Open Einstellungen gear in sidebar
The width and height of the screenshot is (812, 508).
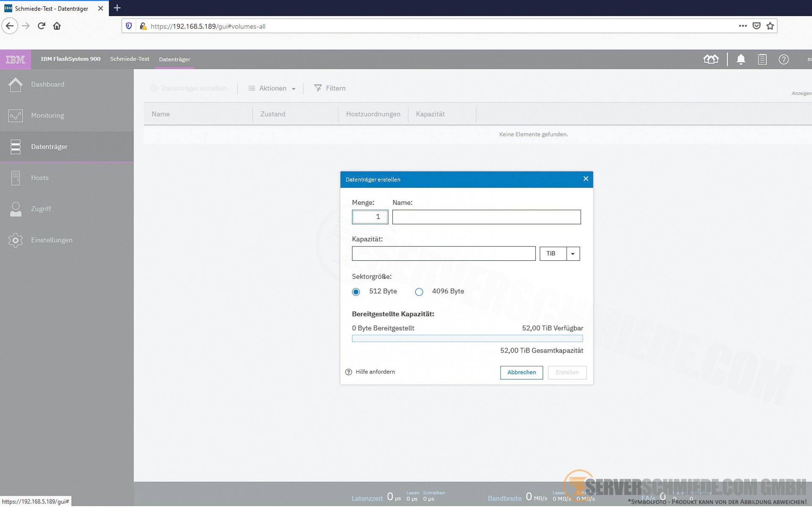click(52, 240)
